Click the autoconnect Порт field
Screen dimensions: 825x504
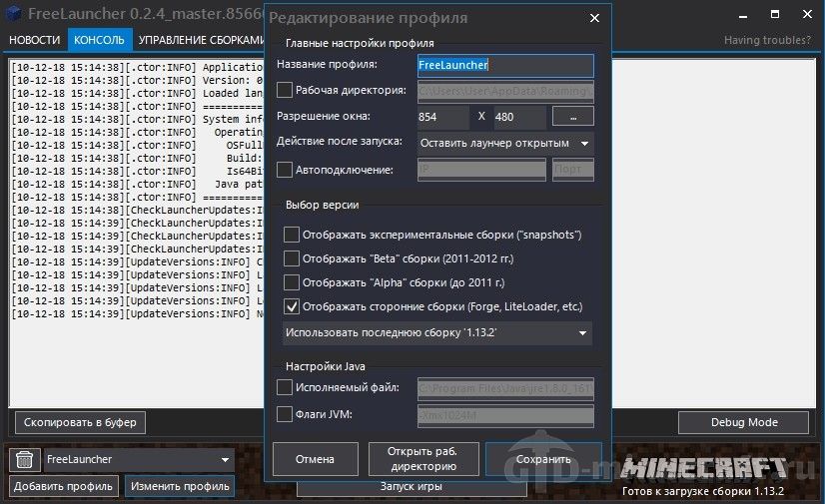click(573, 170)
